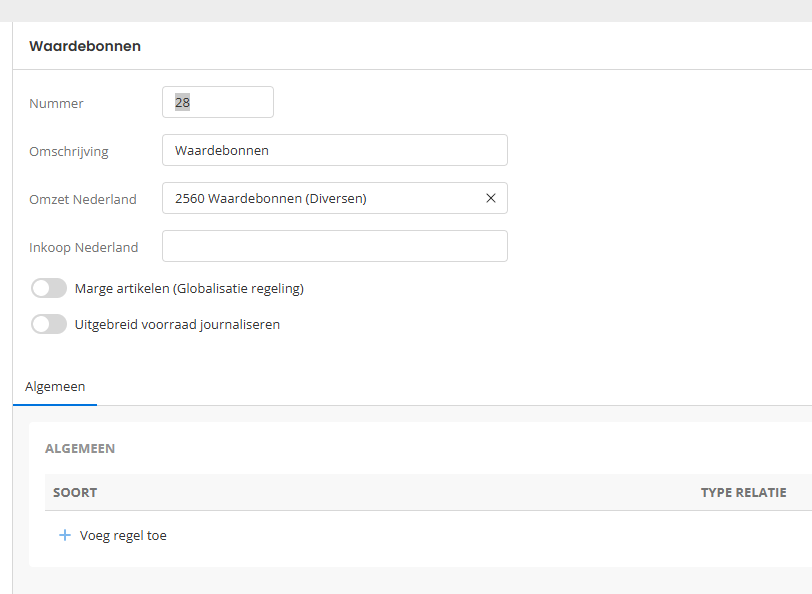Click the Marge artikelen label text
Screen dimensions: 812x594
click(x=189, y=288)
